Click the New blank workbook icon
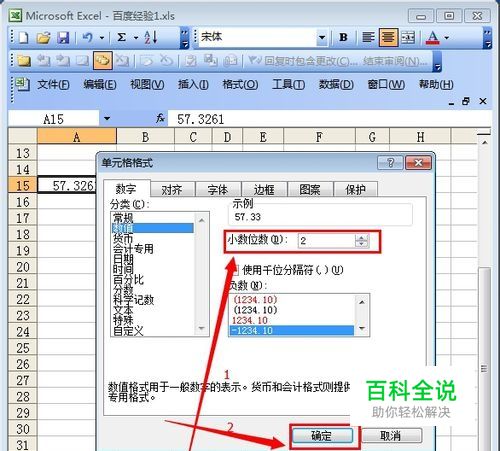Image resolution: width=500 pixels, height=451 pixels. [23, 37]
